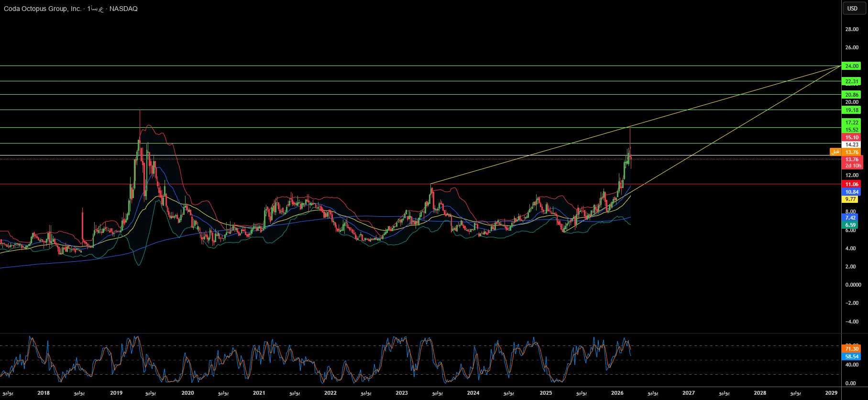Viewport: 868px width, 400px height.
Task: Select the 17.22 green price label
Action: (x=852, y=122)
